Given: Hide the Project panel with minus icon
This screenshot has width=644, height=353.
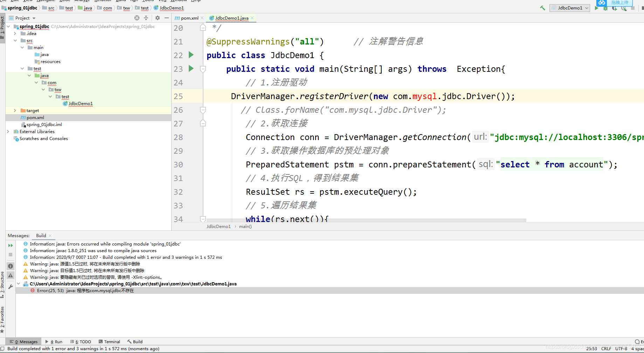Looking at the screenshot, I should coord(167,18).
